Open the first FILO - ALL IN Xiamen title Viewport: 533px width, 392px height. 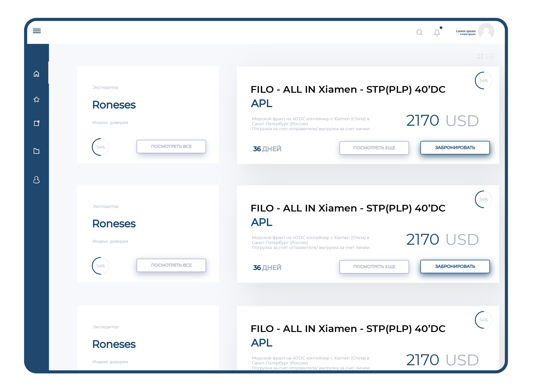(348, 90)
